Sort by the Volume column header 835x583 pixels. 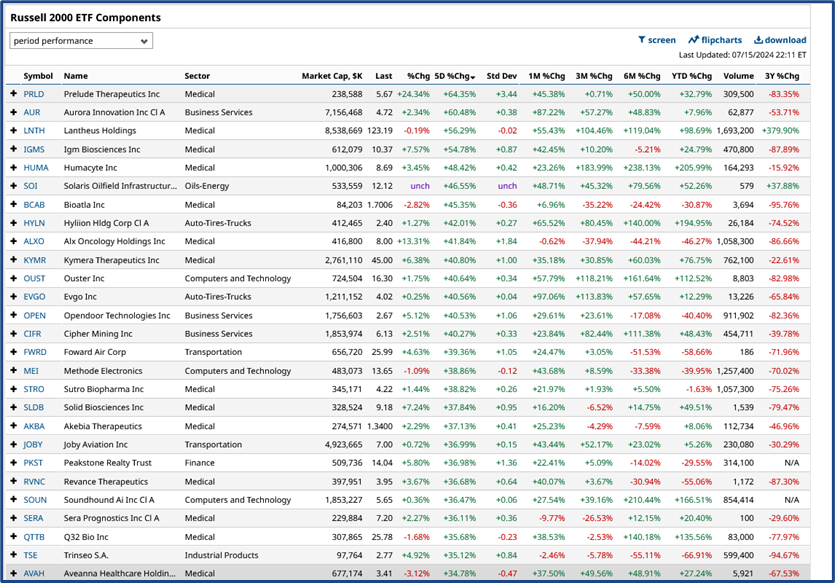[739, 75]
